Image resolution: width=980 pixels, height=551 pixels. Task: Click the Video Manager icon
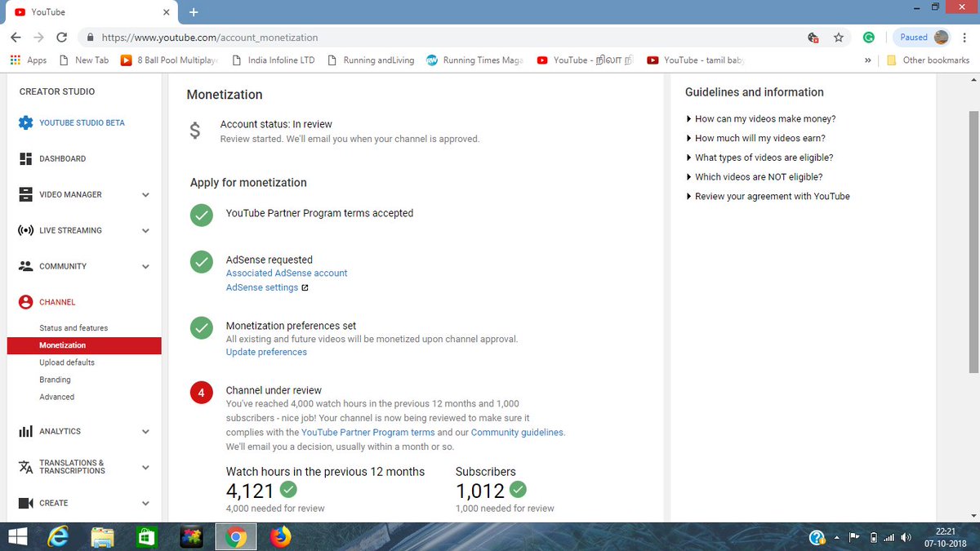(25, 194)
